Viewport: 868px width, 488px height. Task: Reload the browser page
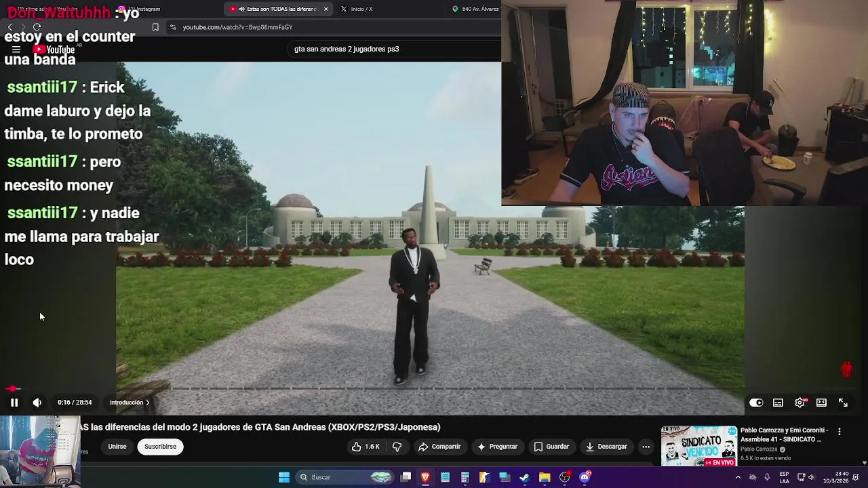click(37, 27)
